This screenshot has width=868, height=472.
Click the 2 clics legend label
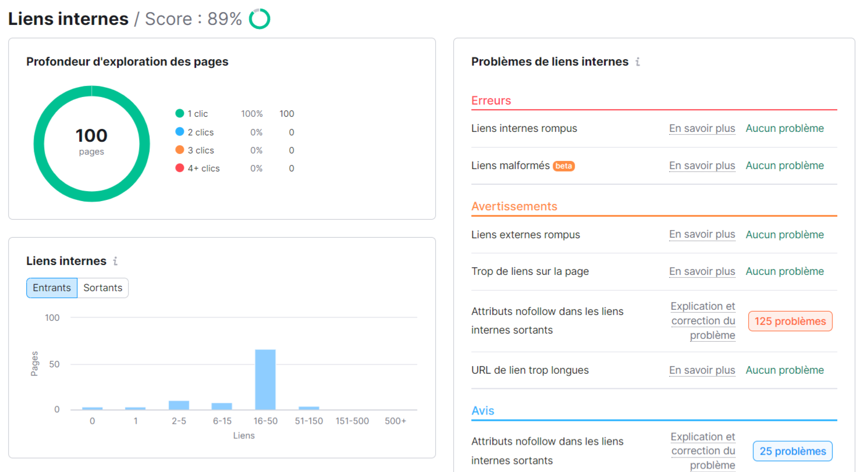[201, 132]
